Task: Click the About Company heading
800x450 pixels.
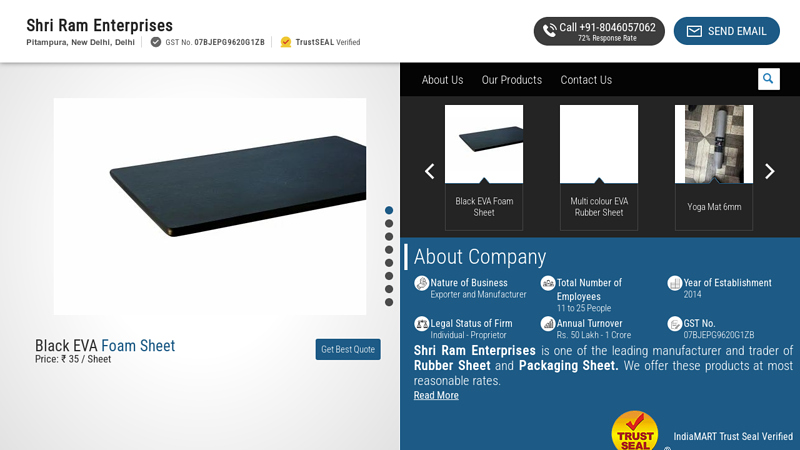Action: (x=480, y=257)
